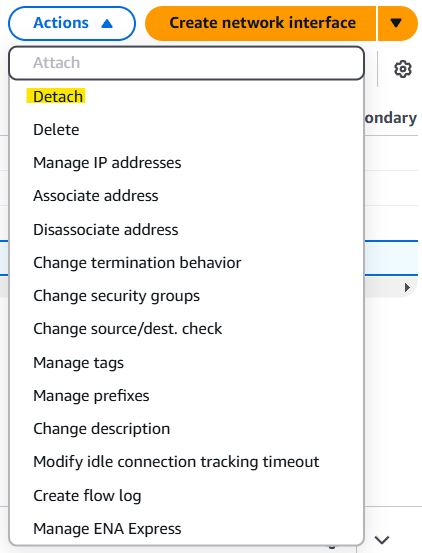Choose Change description
Viewport: 422px width, 553px height.
pyautogui.click(x=186, y=429)
